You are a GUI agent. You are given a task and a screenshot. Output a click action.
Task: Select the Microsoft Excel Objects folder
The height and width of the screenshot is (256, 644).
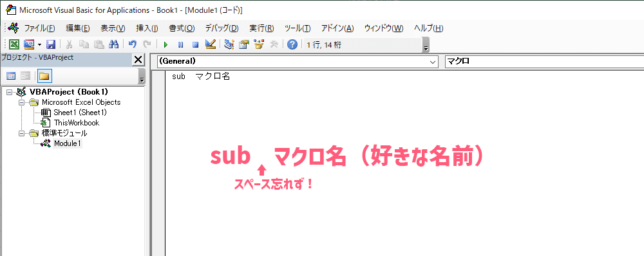(x=81, y=102)
